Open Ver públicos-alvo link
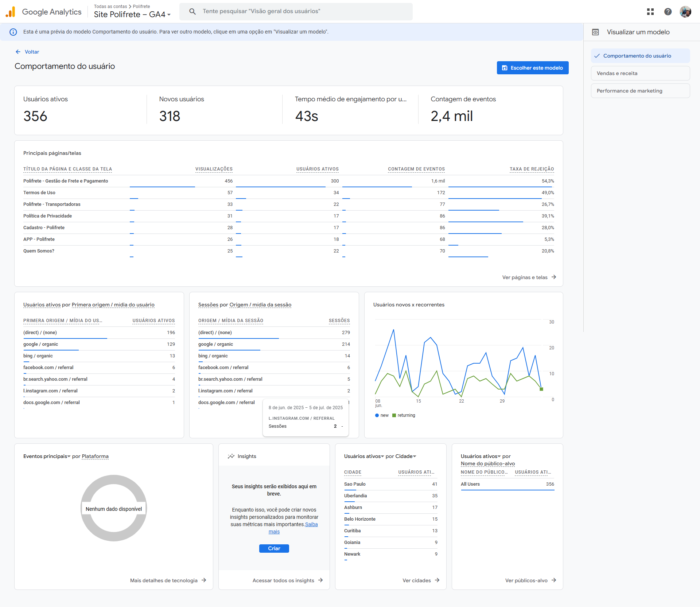Image resolution: width=700 pixels, height=607 pixels. point(526,580)
